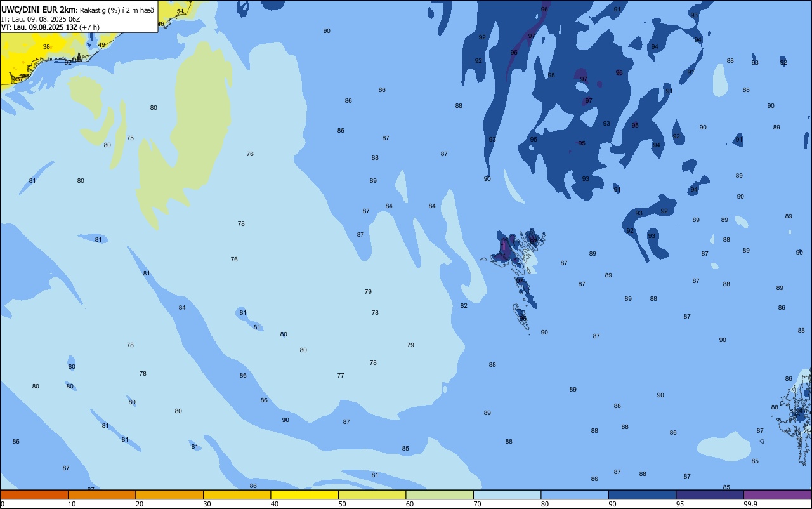Image resolution: width=812 pixels, height=509 pixels.
Task: Click the 50–60 yellow-green legend segment
Action: point(372,494)
